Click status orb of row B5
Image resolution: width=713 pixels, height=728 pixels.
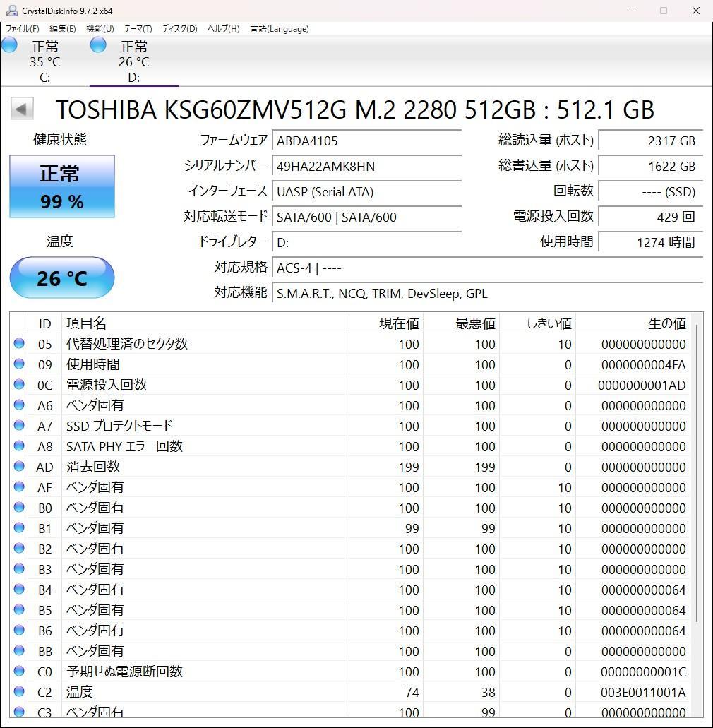pyautogui.click(x=19, y=609)
